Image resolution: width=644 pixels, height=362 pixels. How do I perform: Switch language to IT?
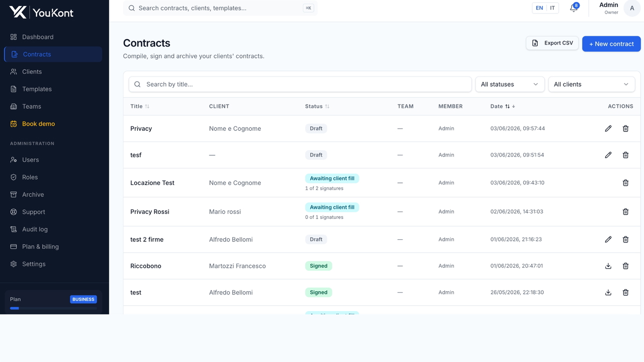tap(553, 8)
